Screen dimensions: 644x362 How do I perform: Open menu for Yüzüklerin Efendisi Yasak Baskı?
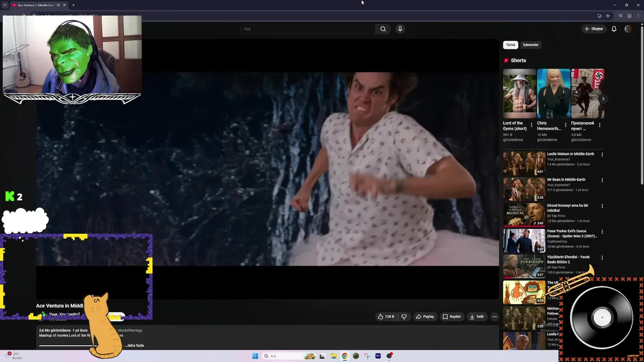pyautogui.click(x=602, y=257)
